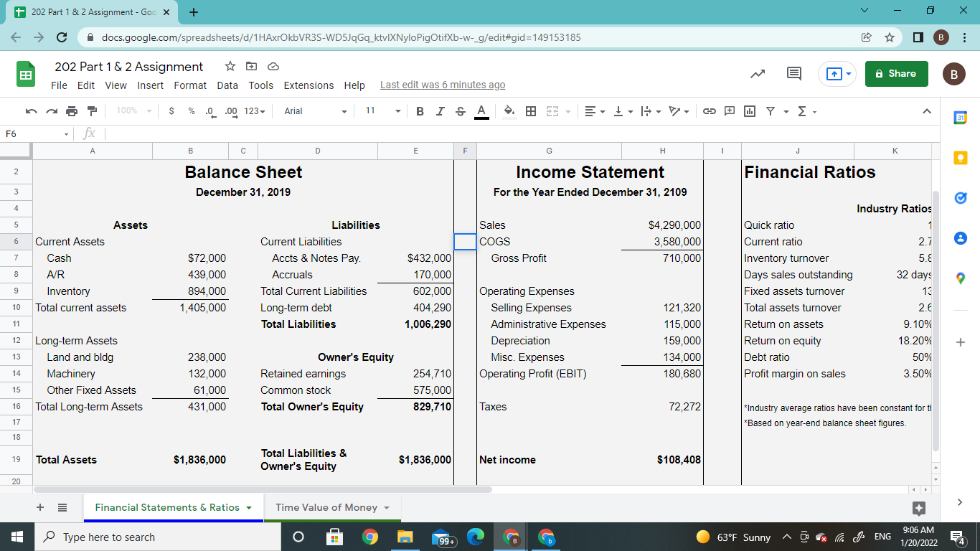Select the Paint format tool
Image resolution: width=980 pixels, height=551 pixels.
92,111
